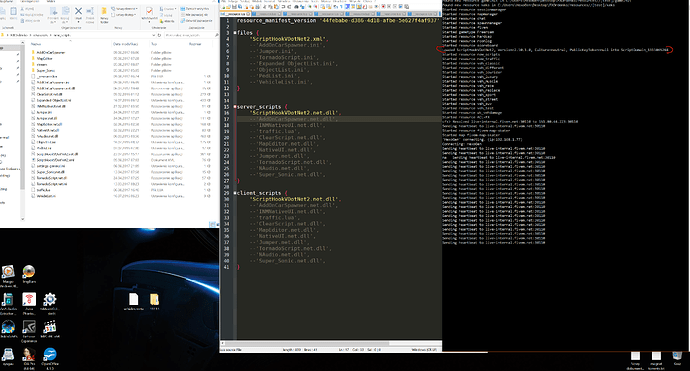Sort files by Data modyfikacji column header
The width and height of the screenshot is (690, 371).
(x=125, y=44)
